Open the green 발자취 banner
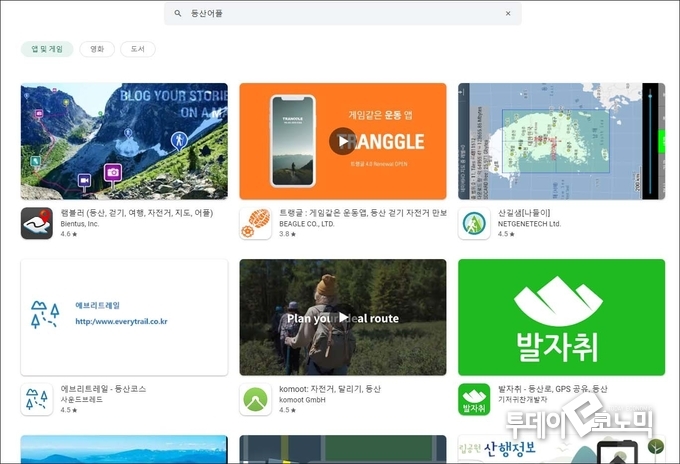Screen dimensions: 680x464 coord(561,317)
